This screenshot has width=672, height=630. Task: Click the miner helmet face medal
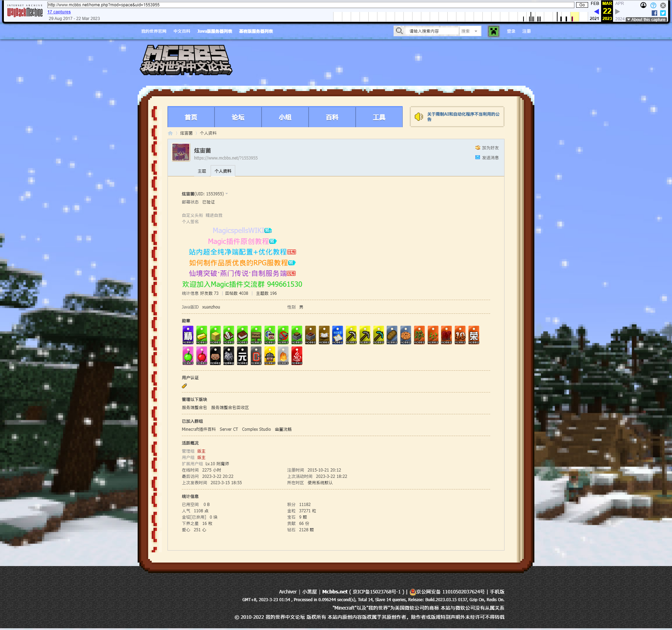click(270, 356)
